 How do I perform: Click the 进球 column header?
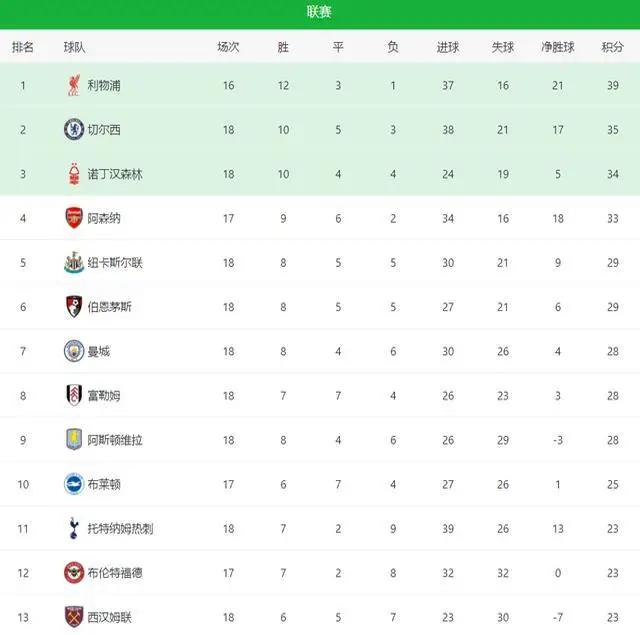(448, 47)
